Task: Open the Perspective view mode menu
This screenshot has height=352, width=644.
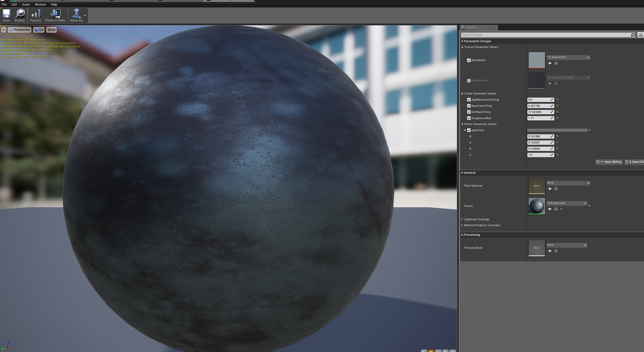Action: [x=19, y=30]
